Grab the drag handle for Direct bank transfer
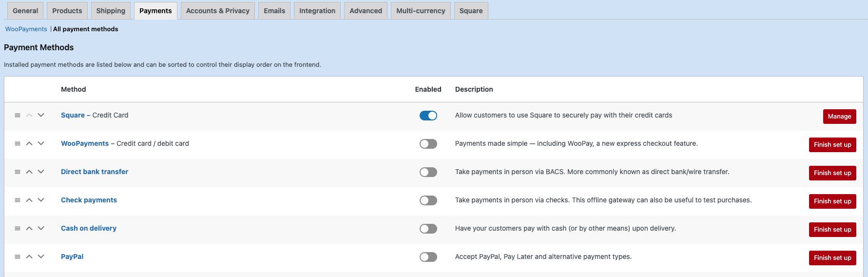Image resolution: width=868 pixels, height=277 pixels. [18, 172]
